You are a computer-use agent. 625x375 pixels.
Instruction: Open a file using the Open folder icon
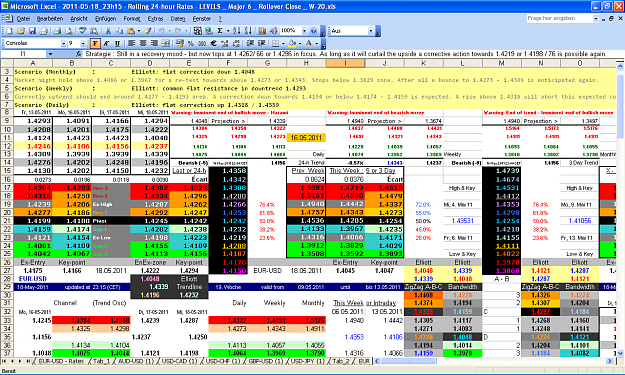pyautogui.click(x=21, y=31)
